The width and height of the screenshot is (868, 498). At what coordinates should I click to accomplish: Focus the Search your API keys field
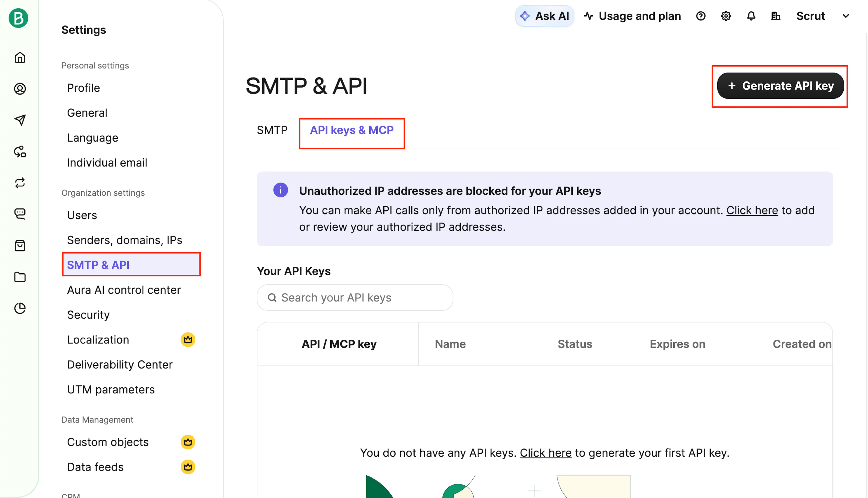(355, 298)
